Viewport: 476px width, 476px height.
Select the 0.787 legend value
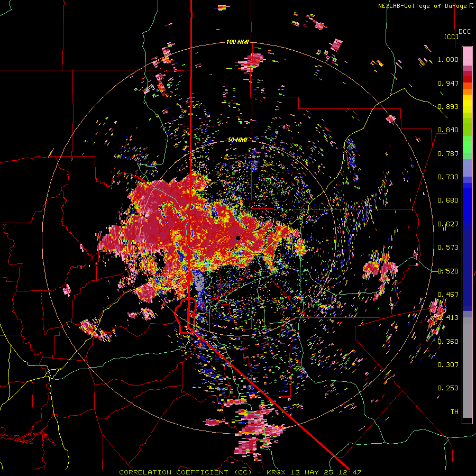[448, 153]
